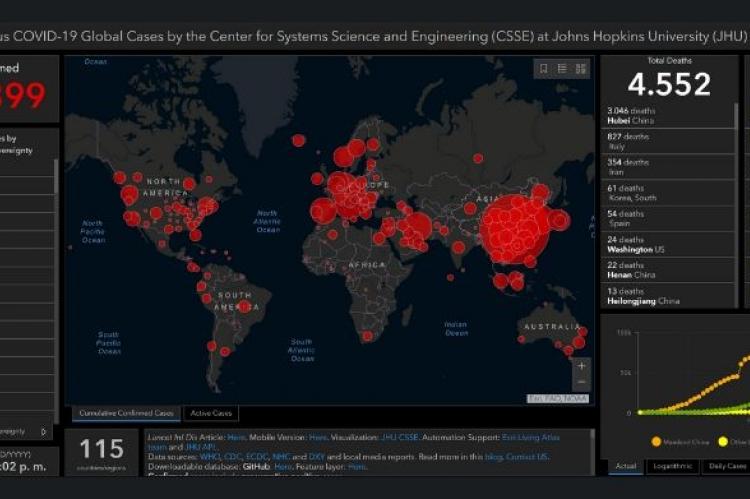Select the Logarithmic chart tab

(x=673, y=466)
